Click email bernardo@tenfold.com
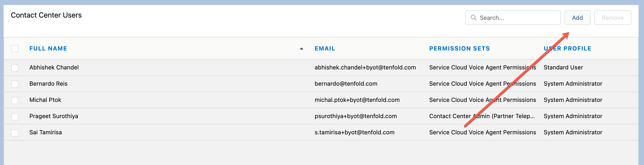 pos(346,84)
